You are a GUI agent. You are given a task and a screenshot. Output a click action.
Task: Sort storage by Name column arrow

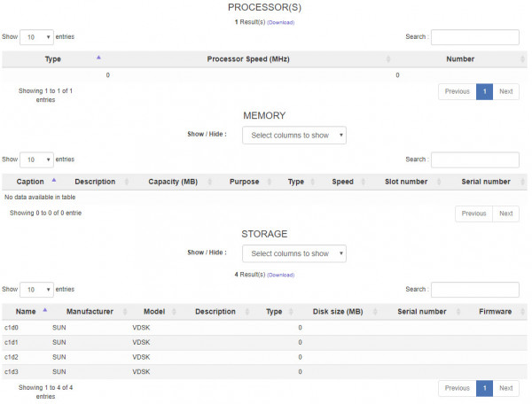(x=45, y=310)
